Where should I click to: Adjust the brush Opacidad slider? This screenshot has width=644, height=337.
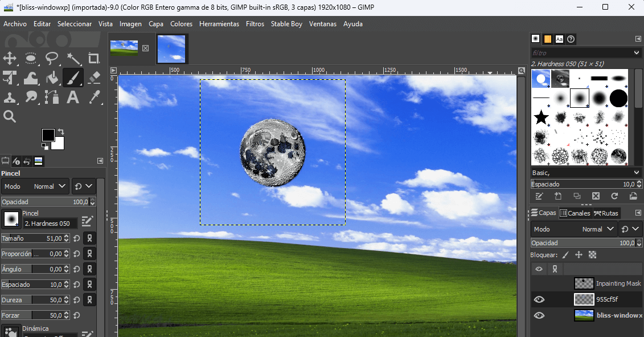click(x=48, y=202)
